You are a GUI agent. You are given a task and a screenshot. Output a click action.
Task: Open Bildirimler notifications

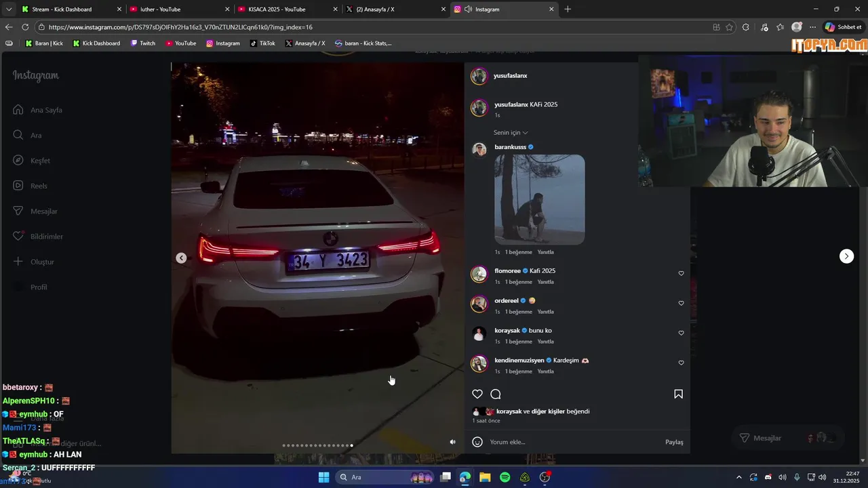click(x=38, y=237)
